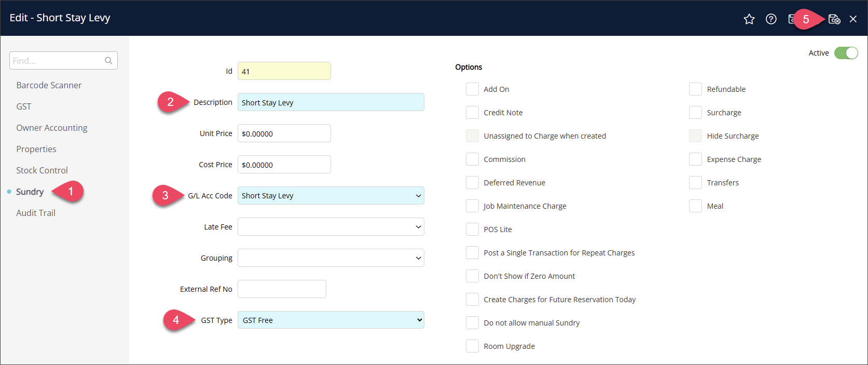Enable Do not allow manual Sundry
The image size is (868, 365).
472,323
